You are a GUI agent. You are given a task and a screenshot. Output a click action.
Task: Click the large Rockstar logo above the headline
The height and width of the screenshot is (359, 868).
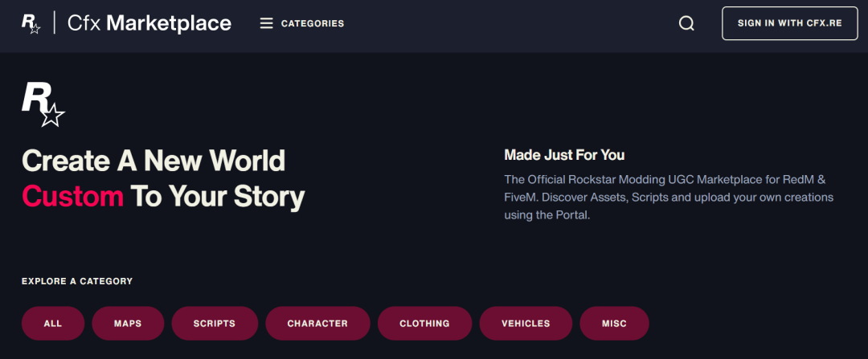click(43, 104)
